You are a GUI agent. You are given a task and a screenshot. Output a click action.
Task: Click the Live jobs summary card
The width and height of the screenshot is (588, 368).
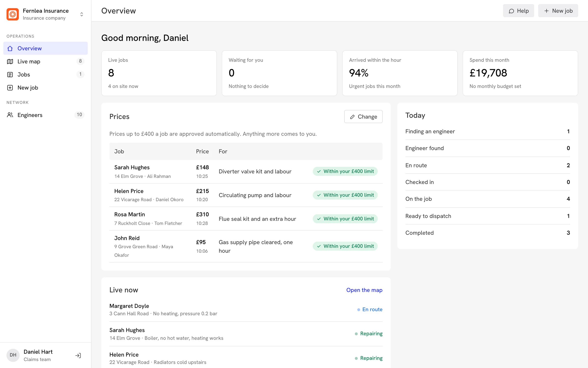tap(159, 73)
